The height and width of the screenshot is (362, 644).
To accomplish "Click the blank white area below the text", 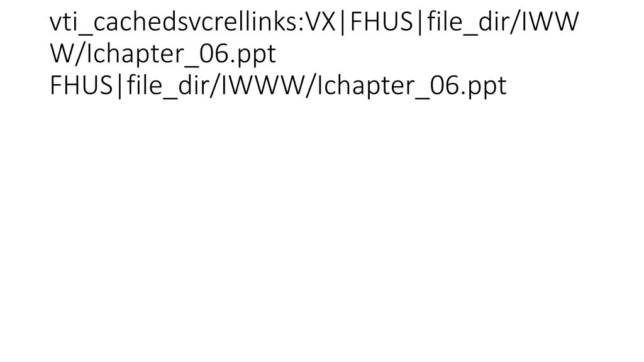I will point(322,230).
